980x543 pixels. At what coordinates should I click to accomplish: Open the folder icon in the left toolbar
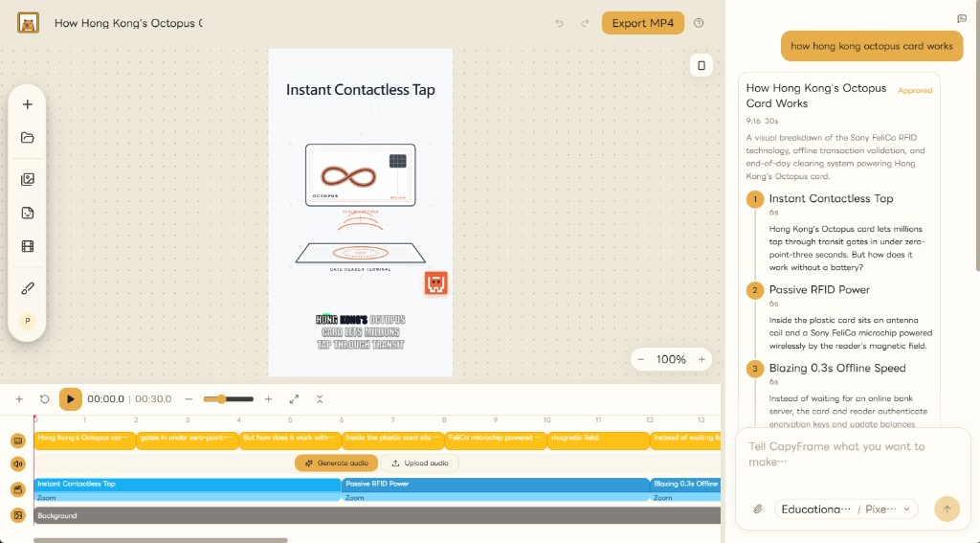[28, 138]
